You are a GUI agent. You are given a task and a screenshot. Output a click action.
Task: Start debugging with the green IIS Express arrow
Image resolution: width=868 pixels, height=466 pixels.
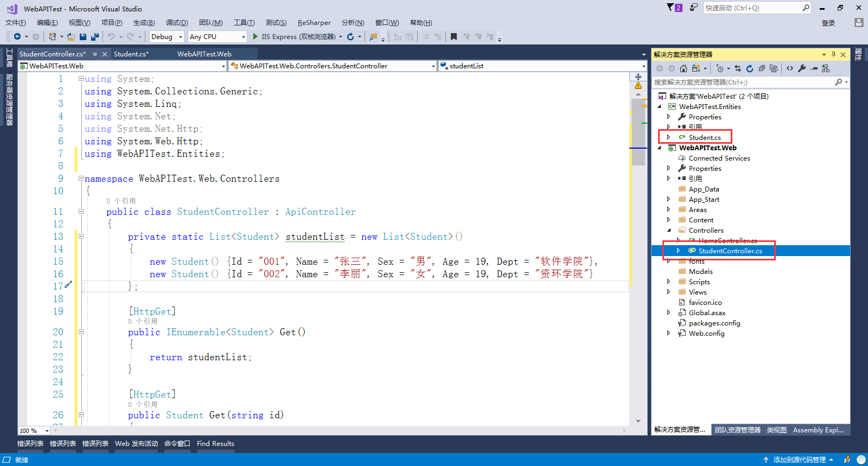click(256, 37)
